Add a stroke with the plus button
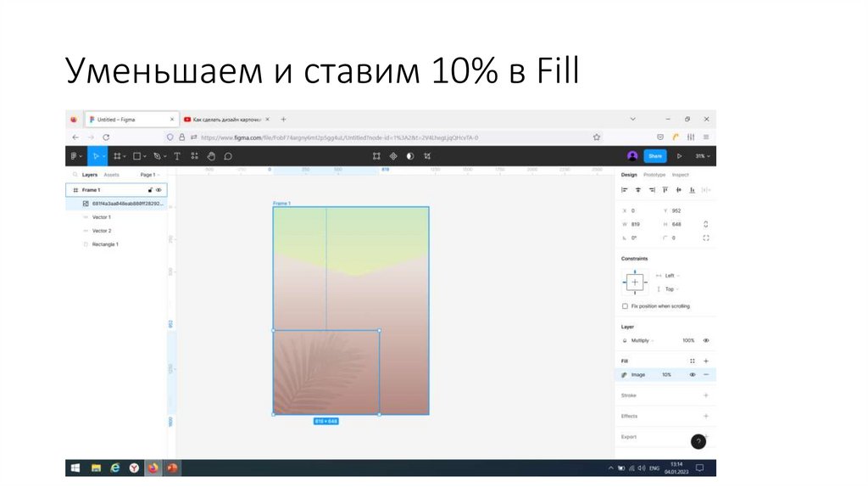This screenshot has width=868, height=487. point(706,395)
